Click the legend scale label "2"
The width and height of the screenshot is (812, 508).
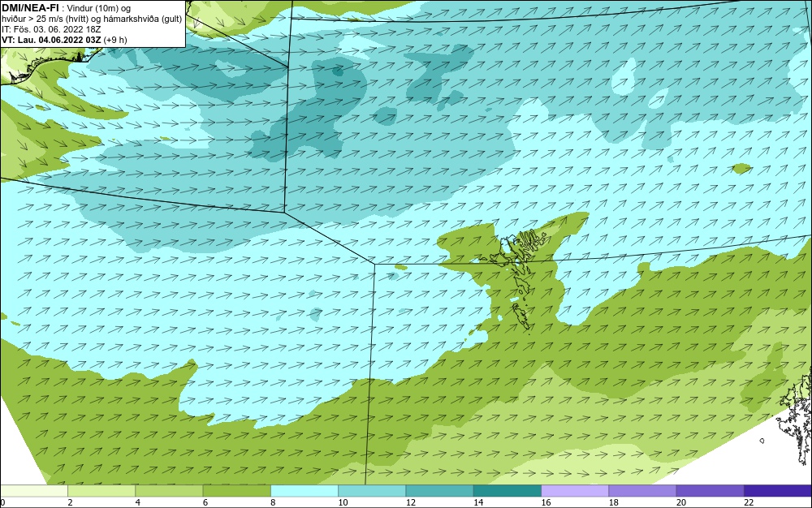(70, 503)
